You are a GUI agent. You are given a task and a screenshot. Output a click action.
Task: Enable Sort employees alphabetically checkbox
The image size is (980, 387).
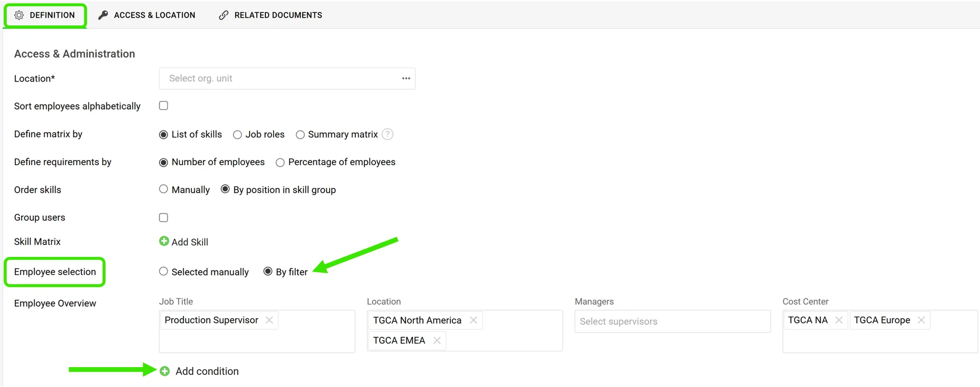pyautogui.click(x=163, y=106)
